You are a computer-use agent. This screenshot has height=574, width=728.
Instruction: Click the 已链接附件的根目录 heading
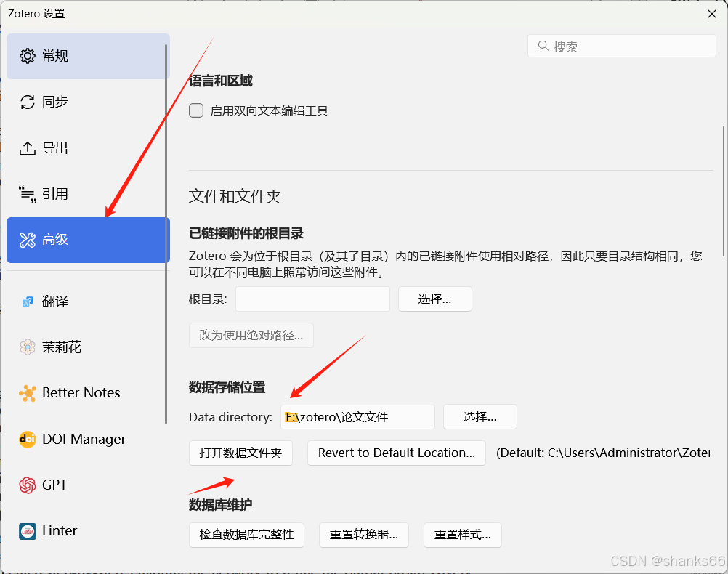[x=246, y=233]
